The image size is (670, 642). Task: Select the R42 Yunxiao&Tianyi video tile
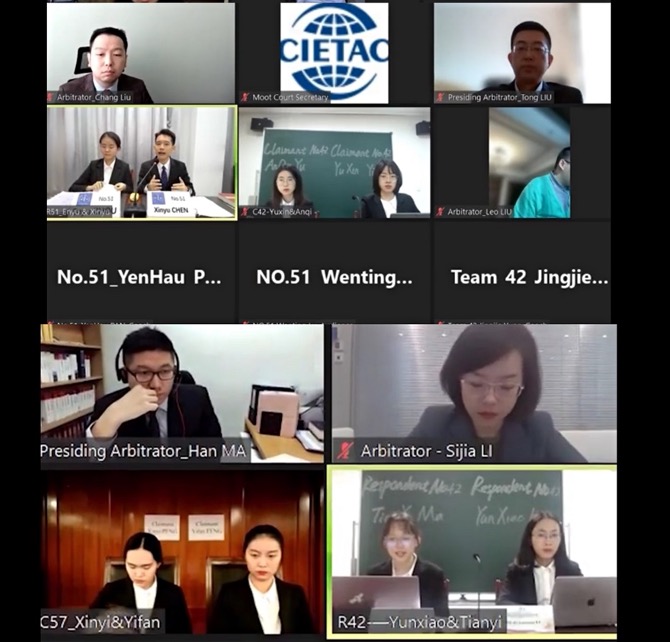pyautogui.click(x=472, y=552)
